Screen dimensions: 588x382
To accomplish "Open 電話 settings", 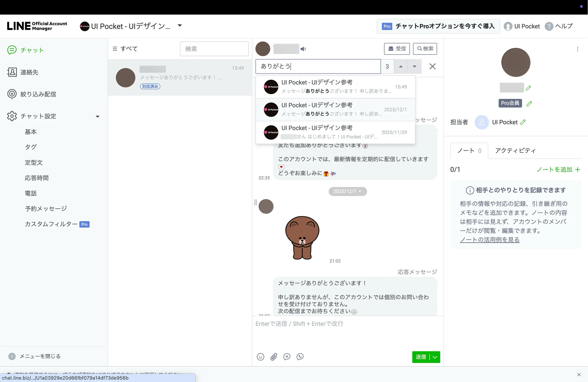I will coord(31,193).
